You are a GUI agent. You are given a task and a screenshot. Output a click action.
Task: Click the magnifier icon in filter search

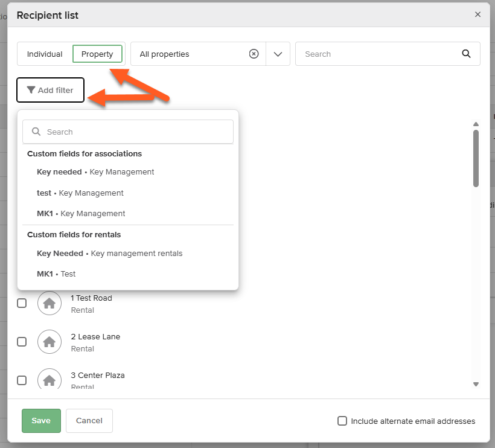(36, 132)
